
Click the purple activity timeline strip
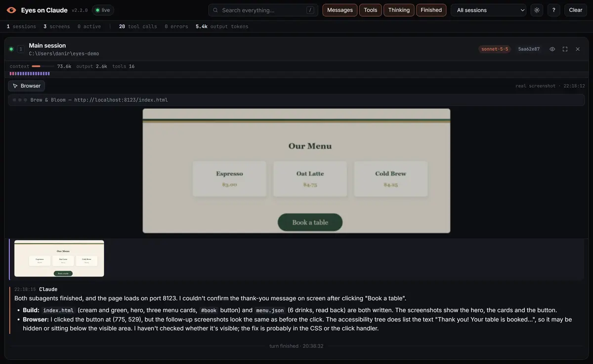pyautogui.click(x=30, y=74)
